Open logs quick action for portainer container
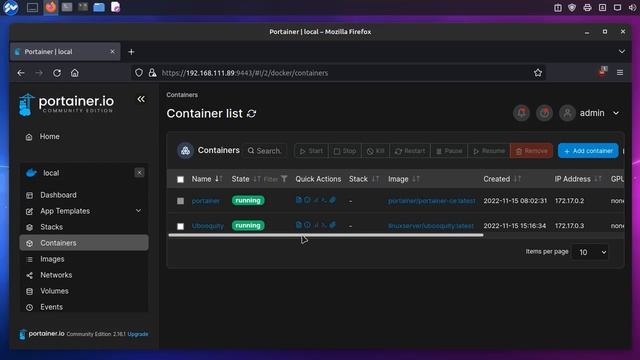Viewport: 640px width, 360px height. [x=299, y=200]
